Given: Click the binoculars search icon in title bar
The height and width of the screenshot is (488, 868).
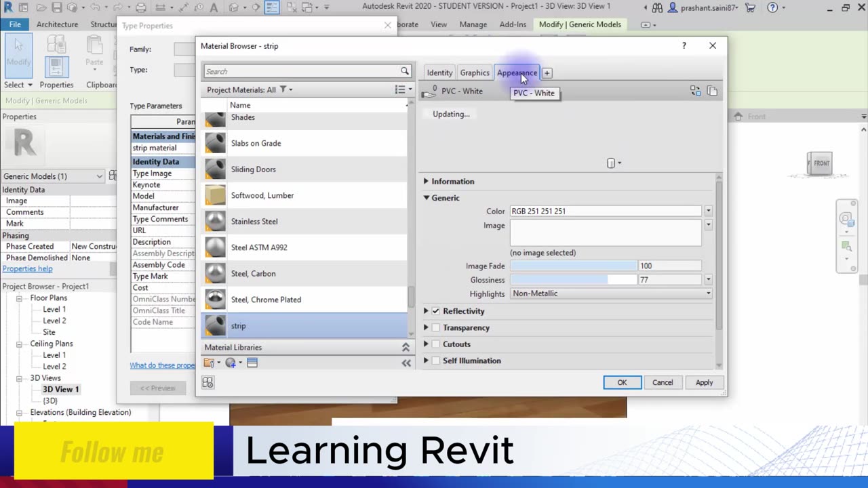Looking at the screenshot, I should (657, 7).
